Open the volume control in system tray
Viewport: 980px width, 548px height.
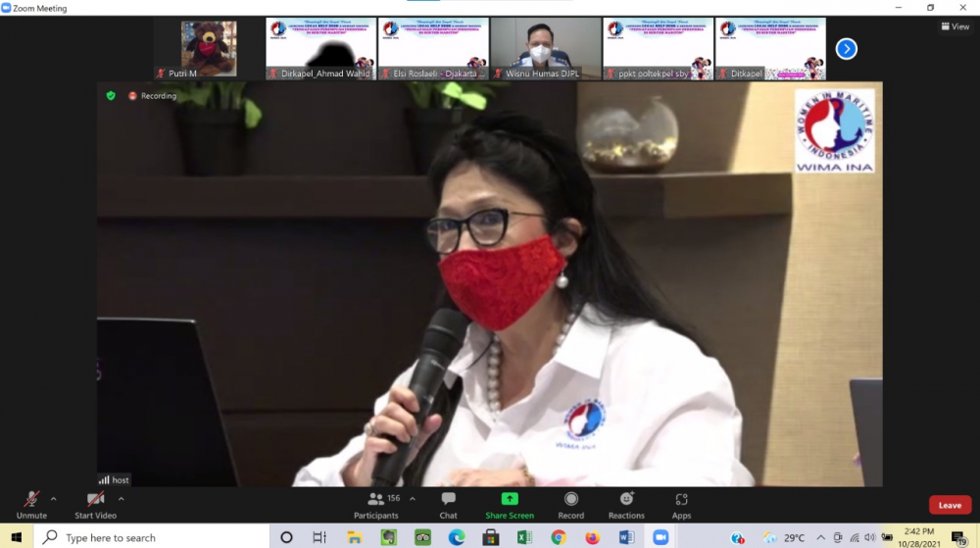click(870, 537)
